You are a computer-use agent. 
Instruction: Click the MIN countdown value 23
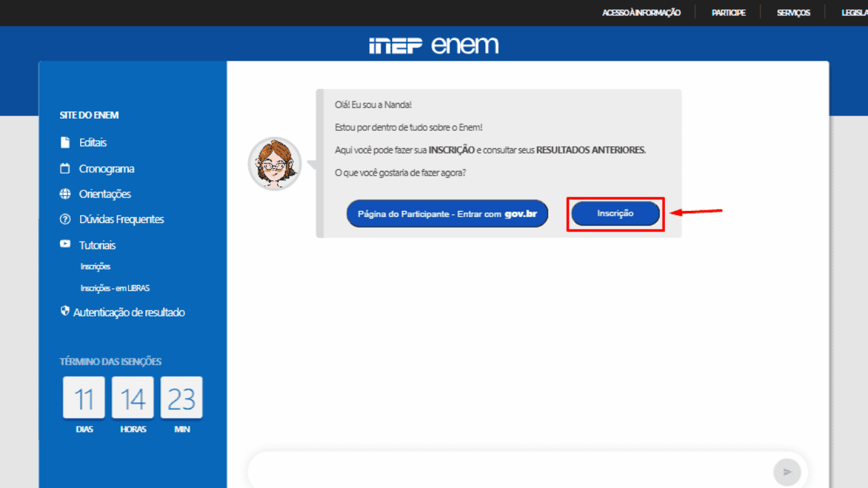click(182, 399)
